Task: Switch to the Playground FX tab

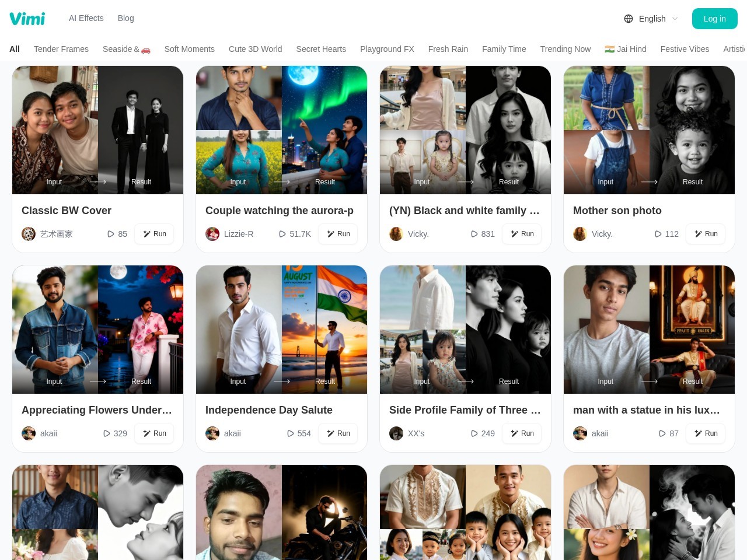Action: pyautogui.click(x=387, y=49)
